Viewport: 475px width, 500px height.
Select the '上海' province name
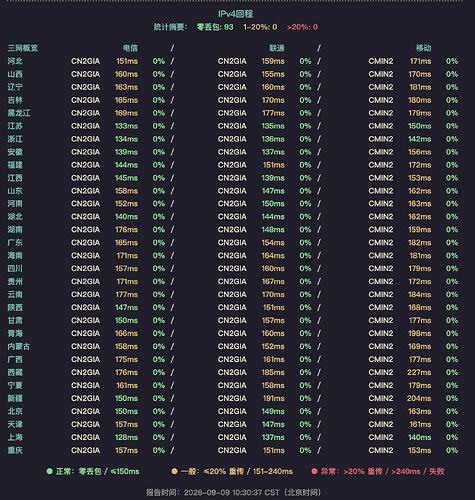coord(15,437)
